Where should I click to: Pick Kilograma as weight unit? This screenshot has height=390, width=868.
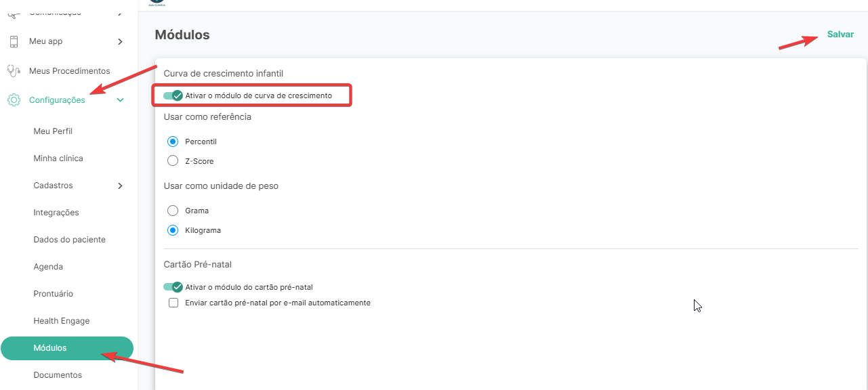(173, 230)
